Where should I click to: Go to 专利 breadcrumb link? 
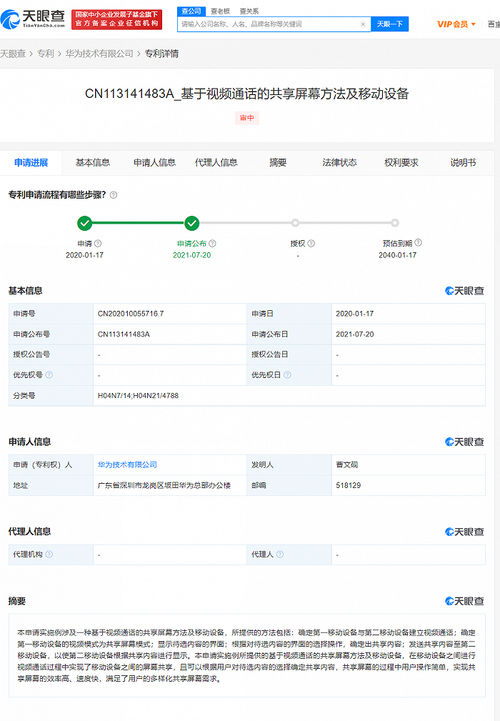pos(45,54)
